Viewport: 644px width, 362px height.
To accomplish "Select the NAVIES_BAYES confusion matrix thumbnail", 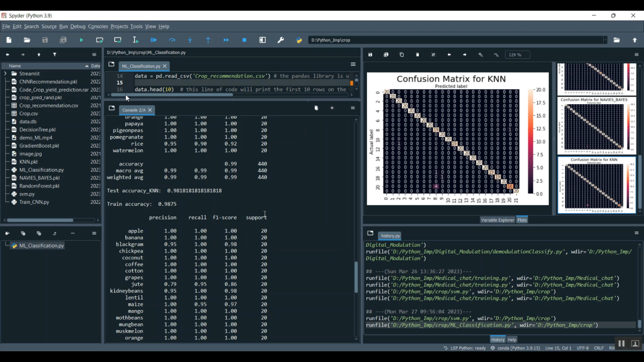I will point(596,126).
